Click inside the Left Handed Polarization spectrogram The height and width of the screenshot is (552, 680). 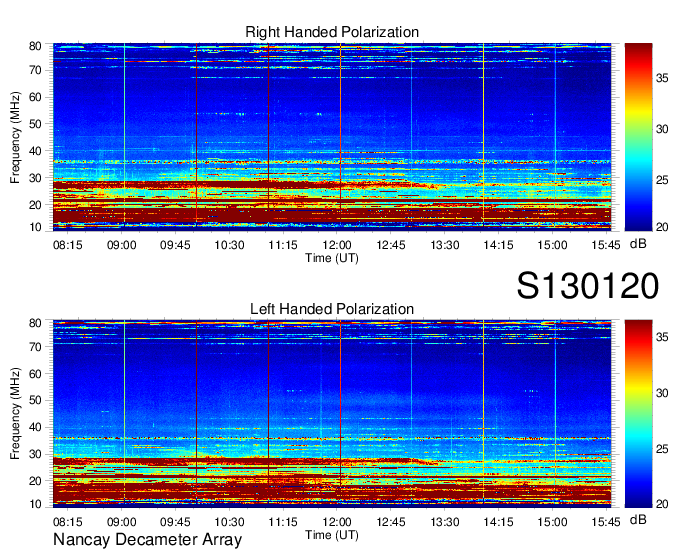(332, 414)
